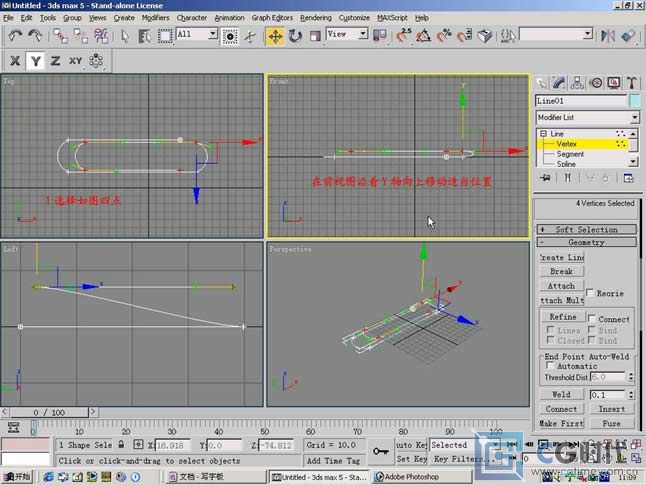Image resolution: width=646 pixels, height=485 pixels.
Task: Click the Undo arrow icon
Action: tap(15, 36)
